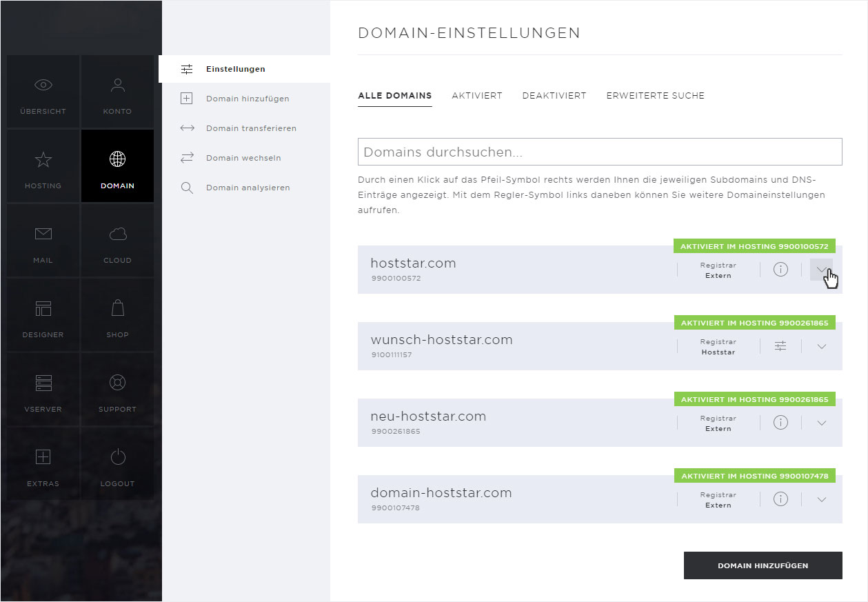Click the dark Domain hinzufügen button
The image size is (868, 602).
[x=763, y=565]
